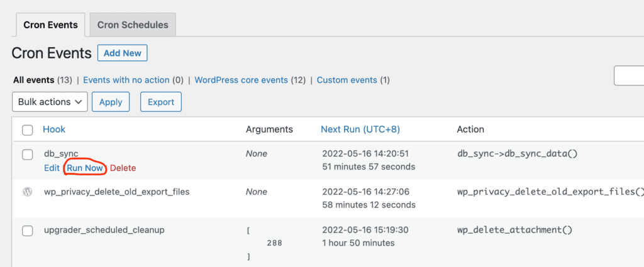Tick the select-all checkbox in table header
The height and width of the screenshot is (267, 644).
click(x=27, y=131)
